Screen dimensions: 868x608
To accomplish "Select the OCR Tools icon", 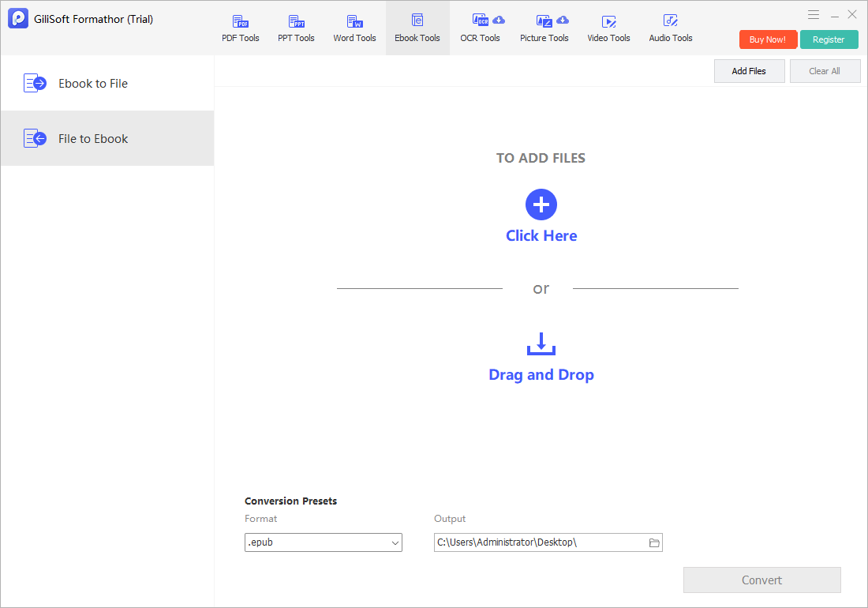I will pos(481,21).
